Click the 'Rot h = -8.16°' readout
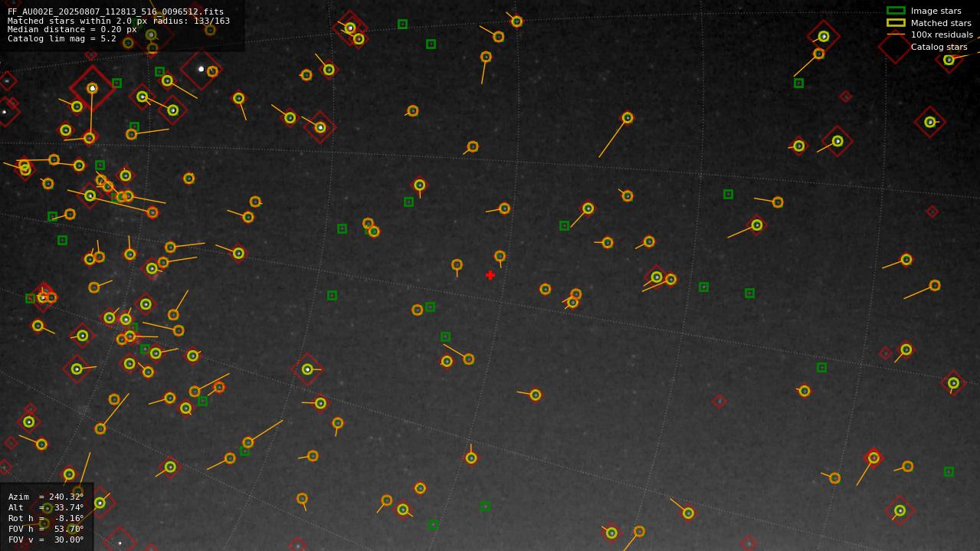980x551 pixels. (46, 518)
